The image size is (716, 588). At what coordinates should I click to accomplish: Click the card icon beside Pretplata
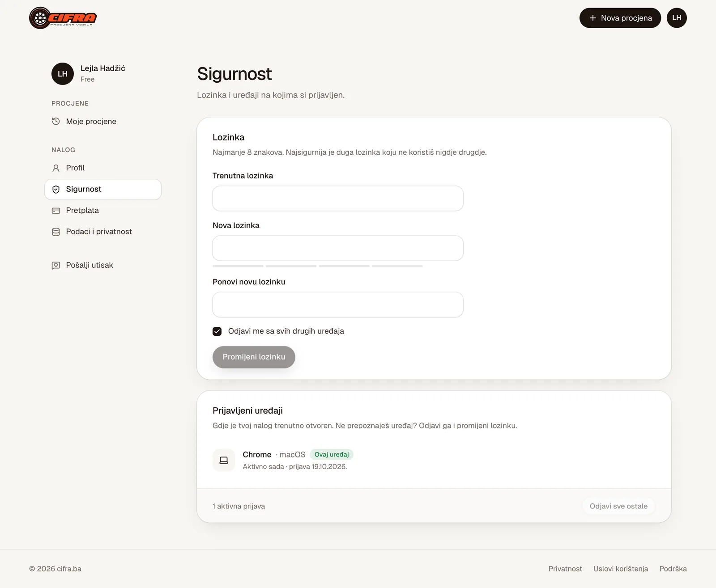click(56, 211)
